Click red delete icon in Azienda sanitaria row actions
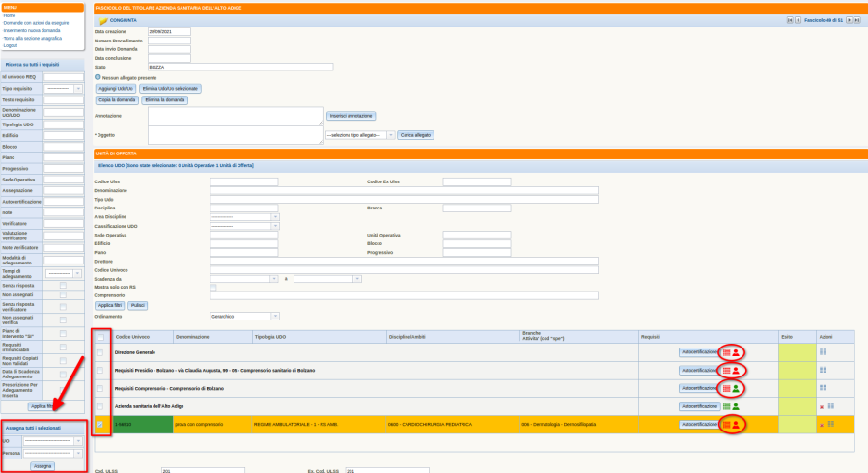 tap(821, 406)
